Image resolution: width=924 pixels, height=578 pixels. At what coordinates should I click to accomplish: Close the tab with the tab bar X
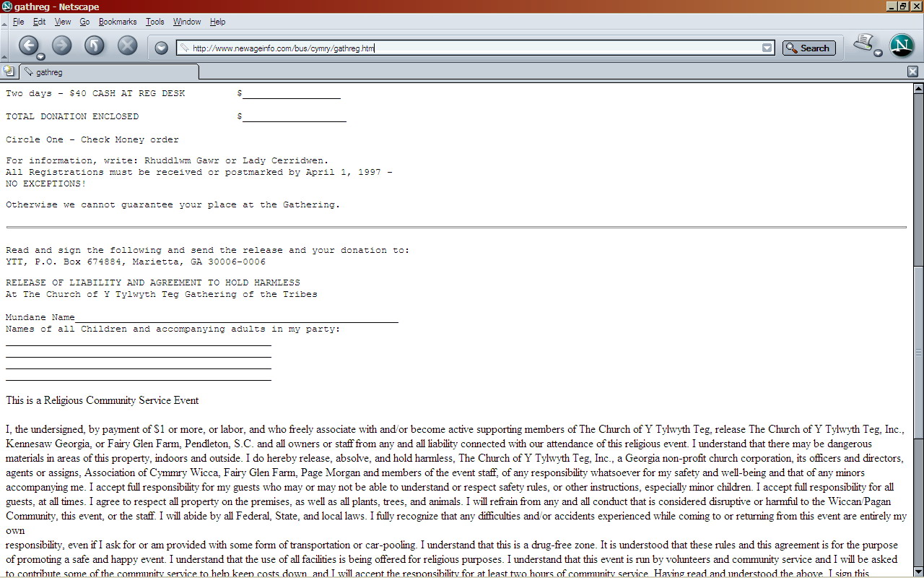pos(912,72)
